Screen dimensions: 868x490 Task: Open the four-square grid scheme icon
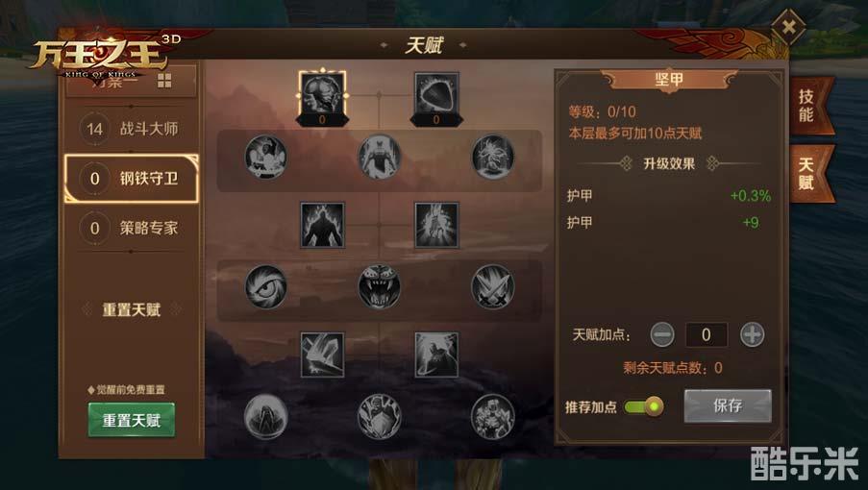coord(164,81)
